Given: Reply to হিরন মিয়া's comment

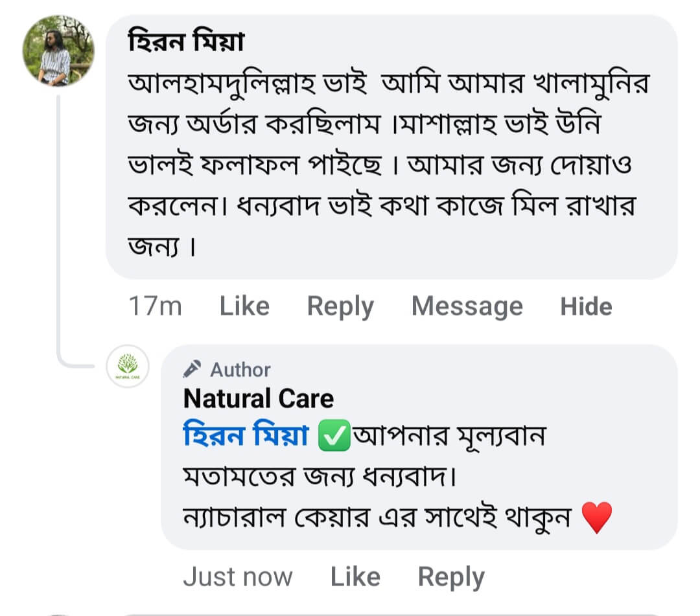Looking at the screenshot, I should (340, 306).
